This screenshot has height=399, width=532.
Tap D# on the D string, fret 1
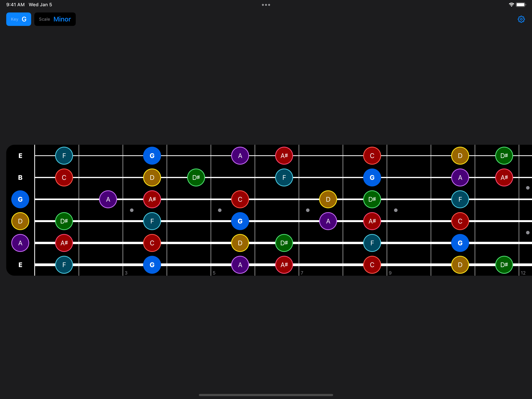tap(64, 221)
